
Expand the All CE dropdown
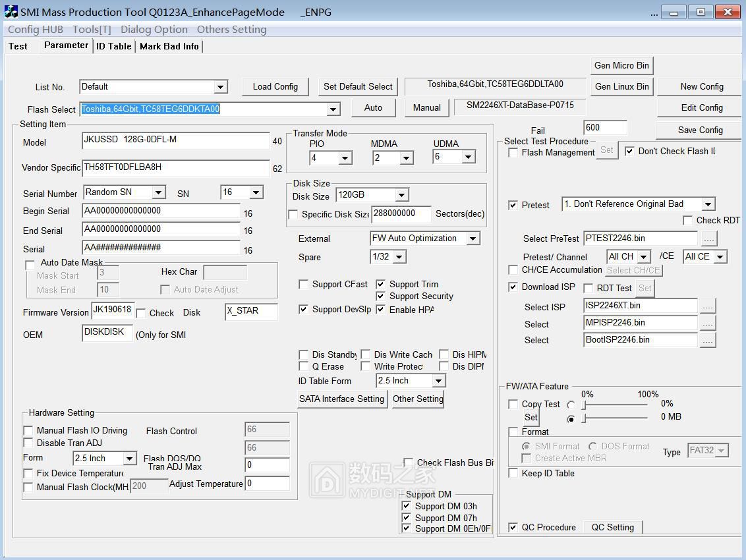pos(720,258)
